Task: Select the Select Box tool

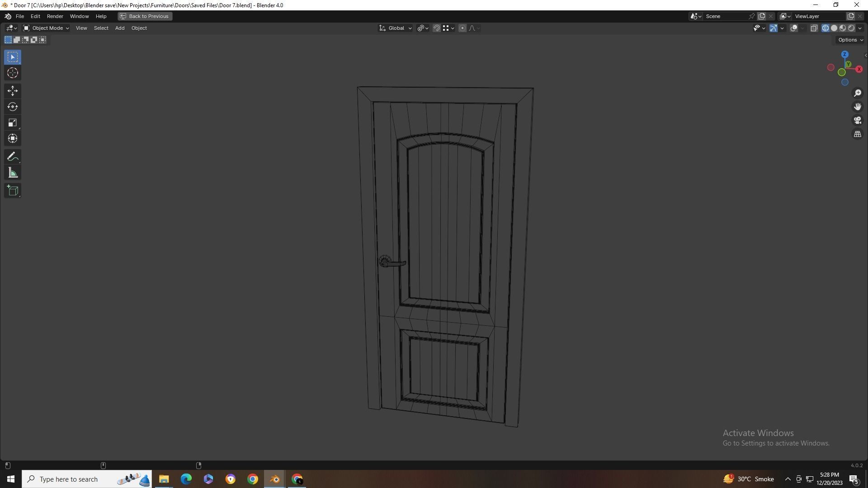Action: click(13, 57)
